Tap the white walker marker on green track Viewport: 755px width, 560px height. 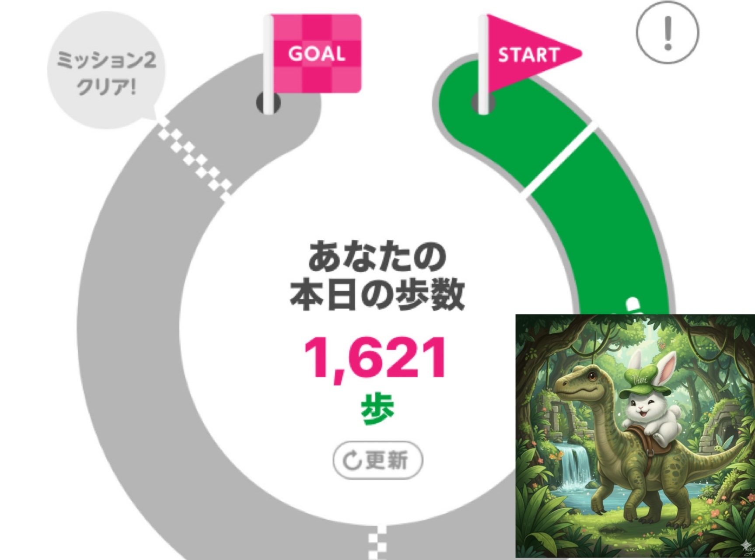pyautogui.click(x=633, y=305)
